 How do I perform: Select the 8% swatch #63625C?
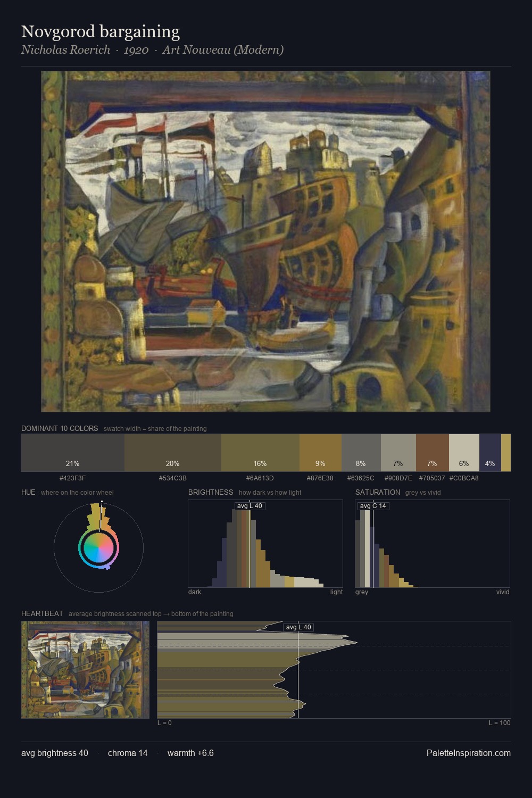pyautogui.click(x=361, y=453)
